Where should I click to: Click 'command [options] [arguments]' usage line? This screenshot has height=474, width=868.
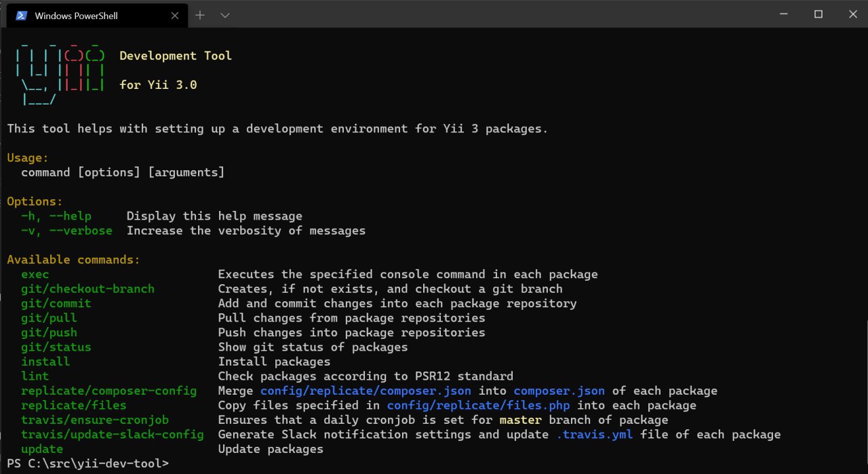coord(123,173)
